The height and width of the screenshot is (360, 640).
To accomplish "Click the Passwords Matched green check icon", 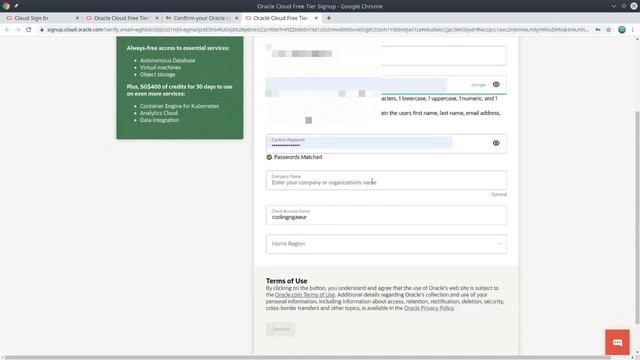I will [269, 157].
